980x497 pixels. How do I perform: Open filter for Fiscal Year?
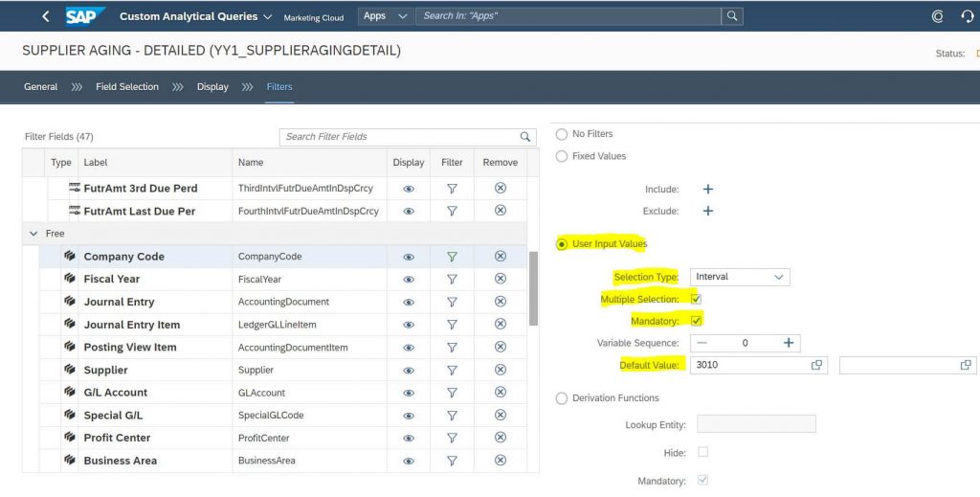point(452,279)
